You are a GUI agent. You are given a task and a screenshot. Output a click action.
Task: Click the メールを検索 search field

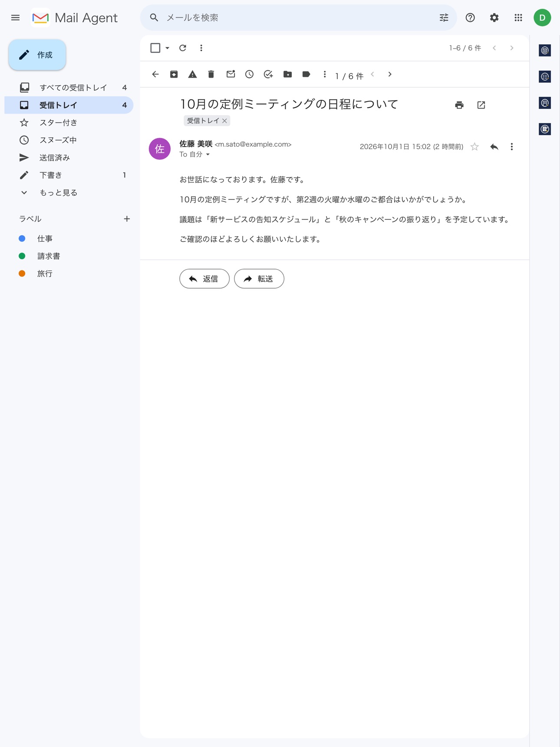click(x=298, y=18)
